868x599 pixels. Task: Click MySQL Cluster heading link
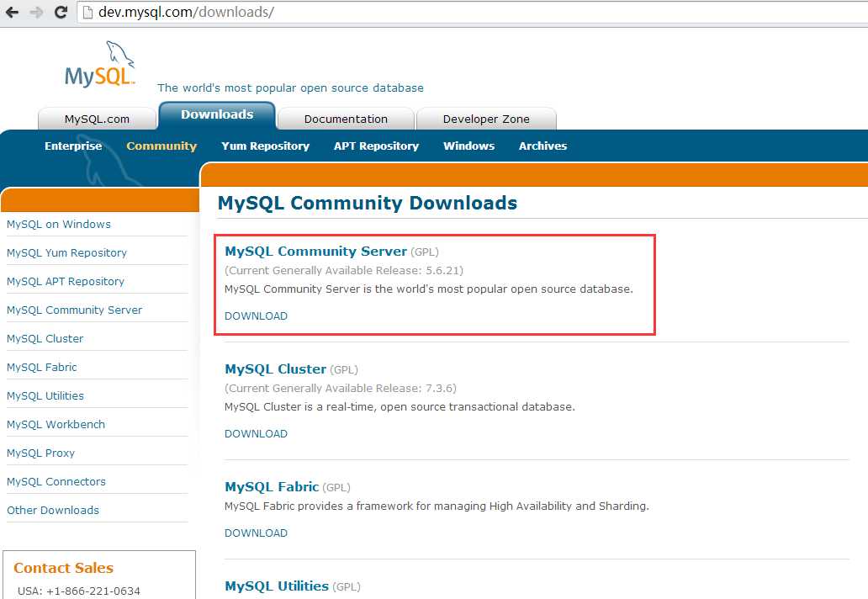tap(275, 369)
